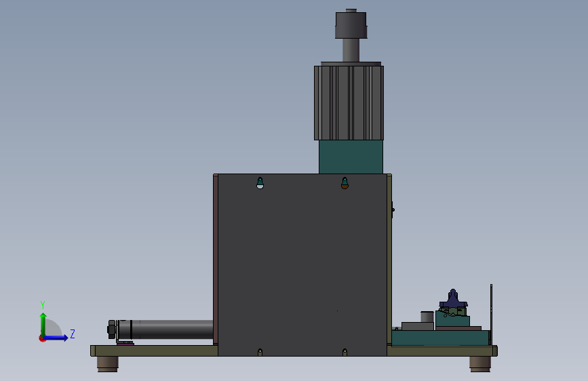588x381 pixels.
Task: Select the hex nut at cylinder end
Action: point(111,329)
